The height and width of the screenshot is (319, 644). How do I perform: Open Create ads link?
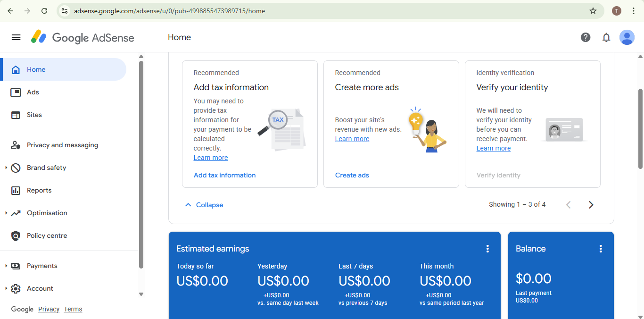[x=352, y=175]
